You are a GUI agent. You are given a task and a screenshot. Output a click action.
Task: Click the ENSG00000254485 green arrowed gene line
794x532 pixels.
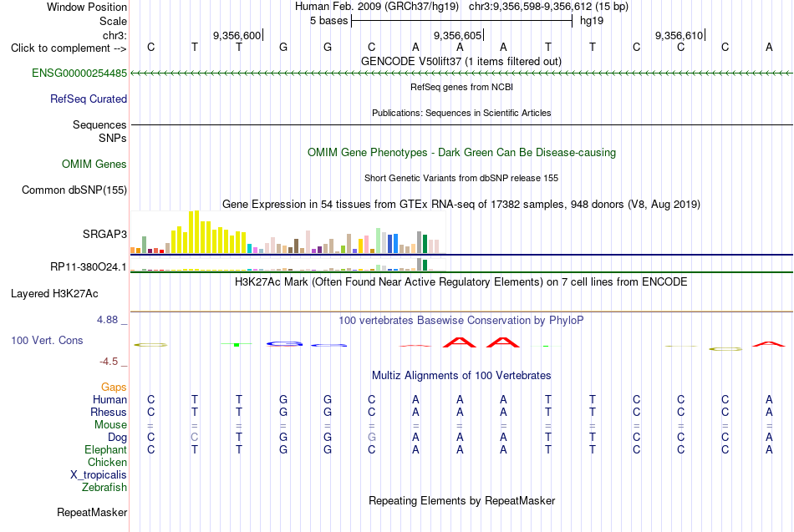point(461,73)
